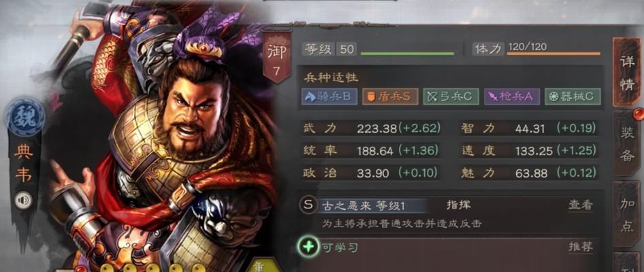Open the 加点 attribute points tab
This screenshot has height=272, width=644.
(x=627, y=216)
